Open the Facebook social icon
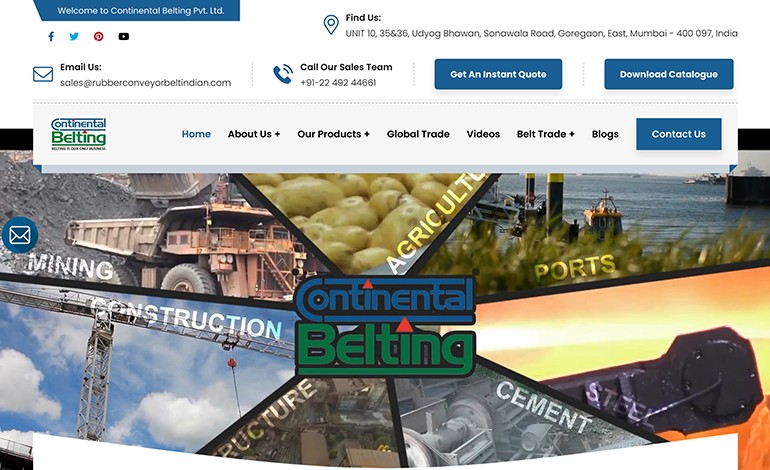This screenshot has height=470, width=770. (x=51, y=36)
